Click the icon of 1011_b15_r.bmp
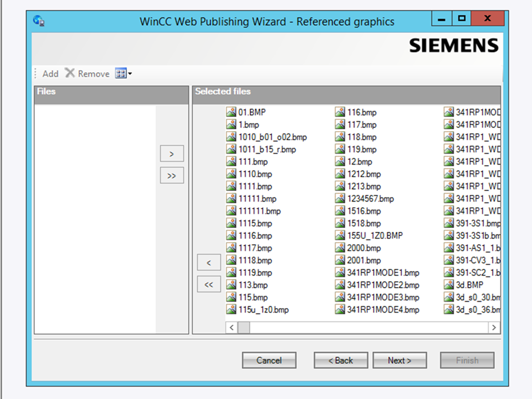Image resolution: width=532 pixels, height=399 pixels. [231, 149]
